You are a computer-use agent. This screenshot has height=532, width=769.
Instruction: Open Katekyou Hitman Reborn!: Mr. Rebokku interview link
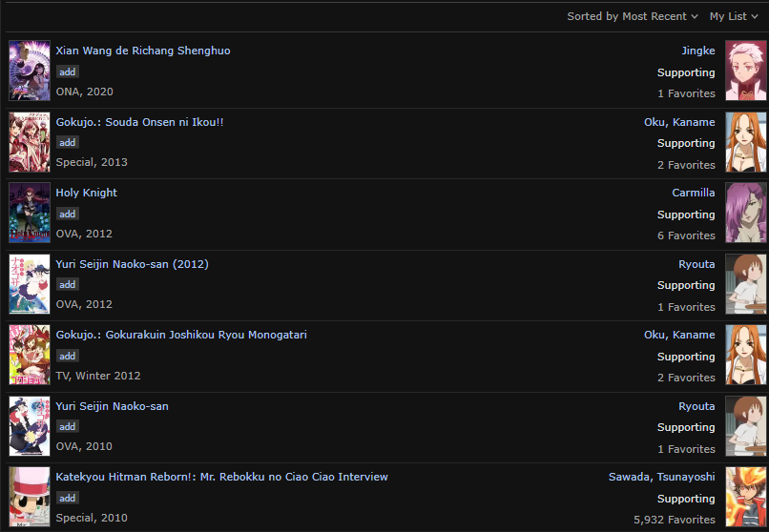click(x=221, y=477)
